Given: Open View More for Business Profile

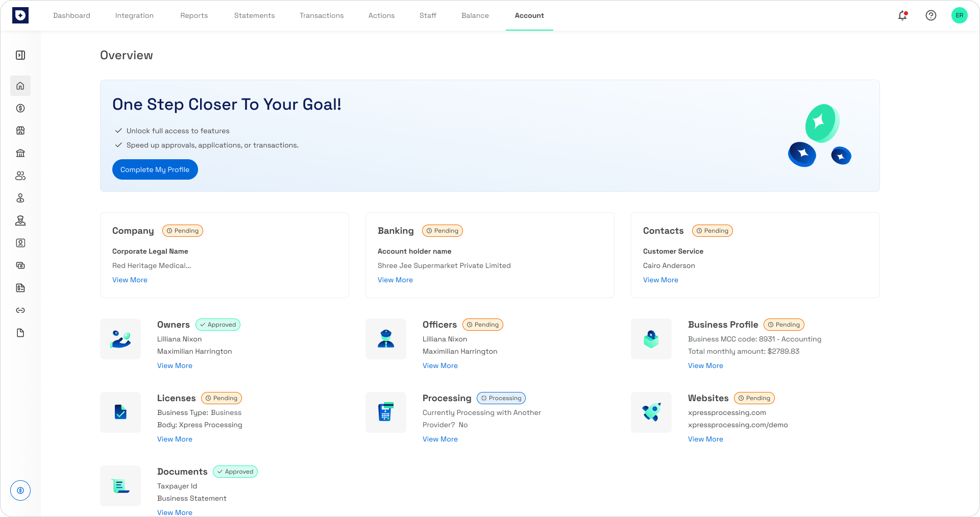Looking at the screenshot, I should [x=705, y=365].
